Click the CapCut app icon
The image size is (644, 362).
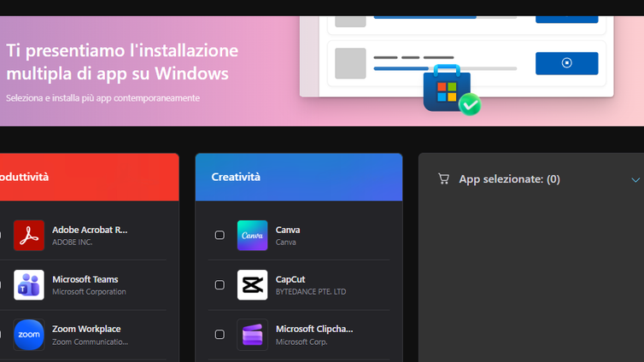[252, 285]
